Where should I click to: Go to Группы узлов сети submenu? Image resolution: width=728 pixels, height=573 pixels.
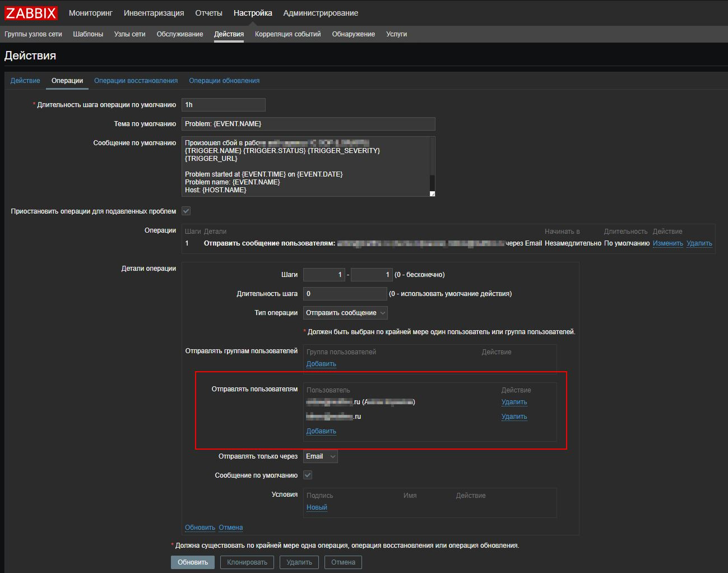pyautogui.click(x=33, y=34)
